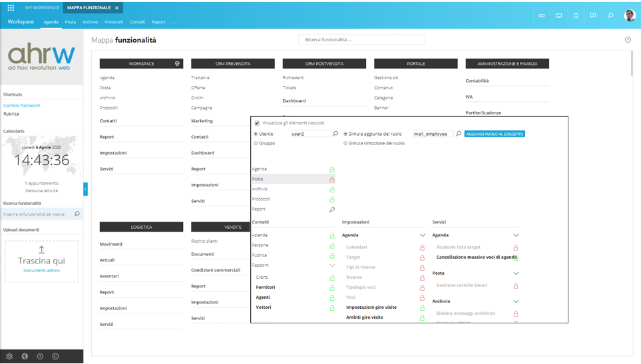Click the red lock next to Posta

332,180
